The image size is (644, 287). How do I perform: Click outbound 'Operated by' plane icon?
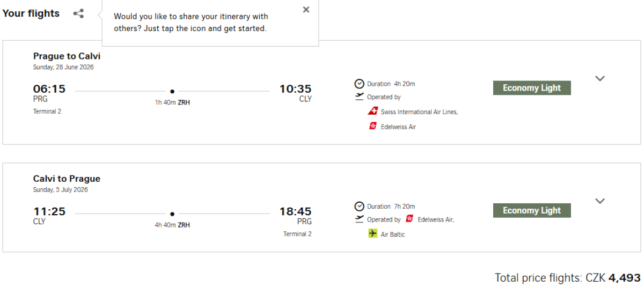[x=360, y=97]
